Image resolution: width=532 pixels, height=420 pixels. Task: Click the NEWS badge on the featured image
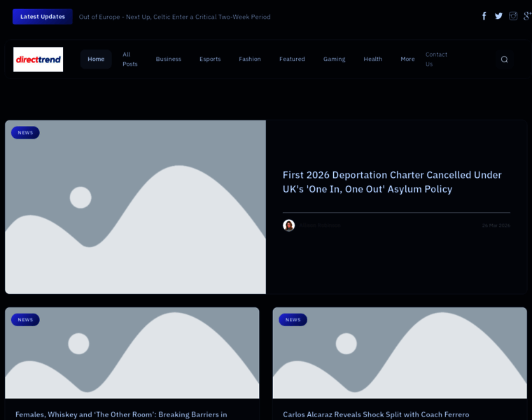click(25, 132)
